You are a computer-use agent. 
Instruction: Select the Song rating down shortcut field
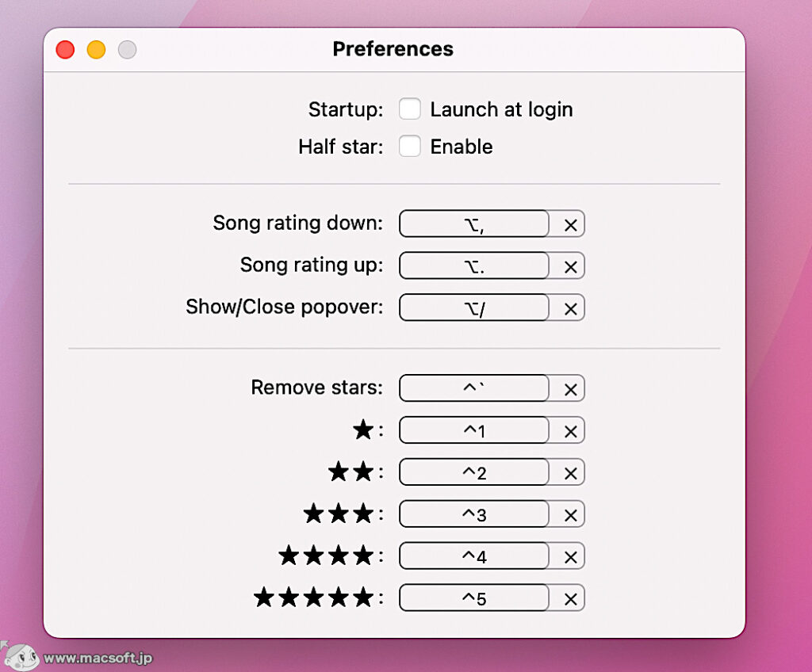coord(473,224)
